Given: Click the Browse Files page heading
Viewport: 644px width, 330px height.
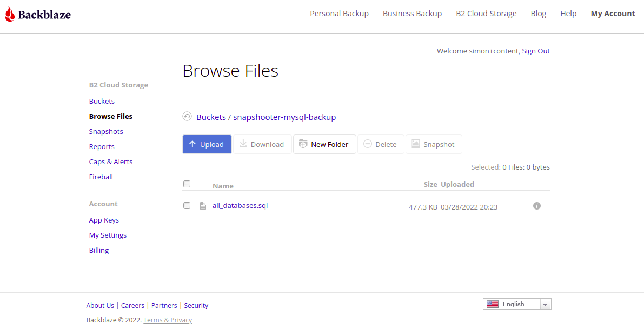Looking at the screenshot, I should [230, 71].
